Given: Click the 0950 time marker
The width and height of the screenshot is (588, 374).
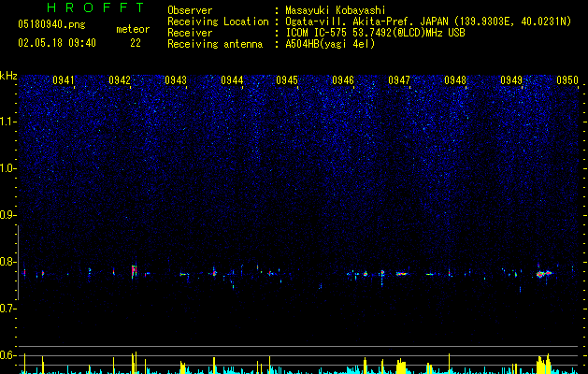Looking at the screenshot, I should click(567, 80).
